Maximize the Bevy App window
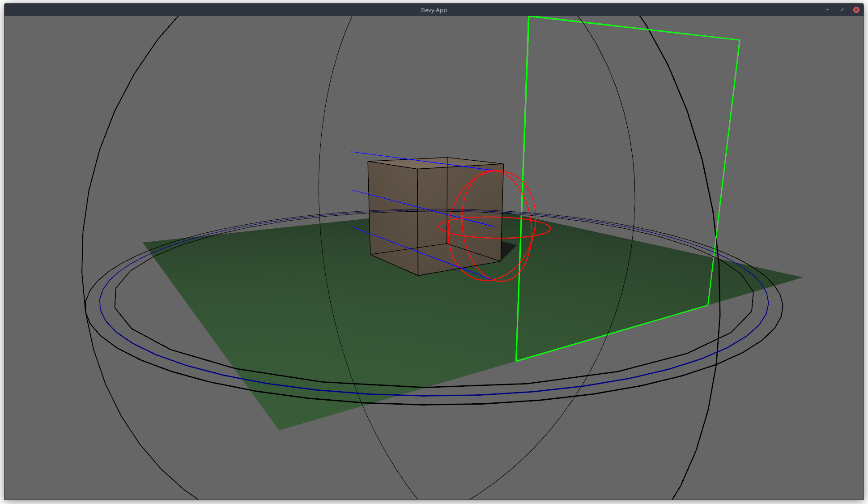This screenshot has height=504, width=868. tap(842, 10)
